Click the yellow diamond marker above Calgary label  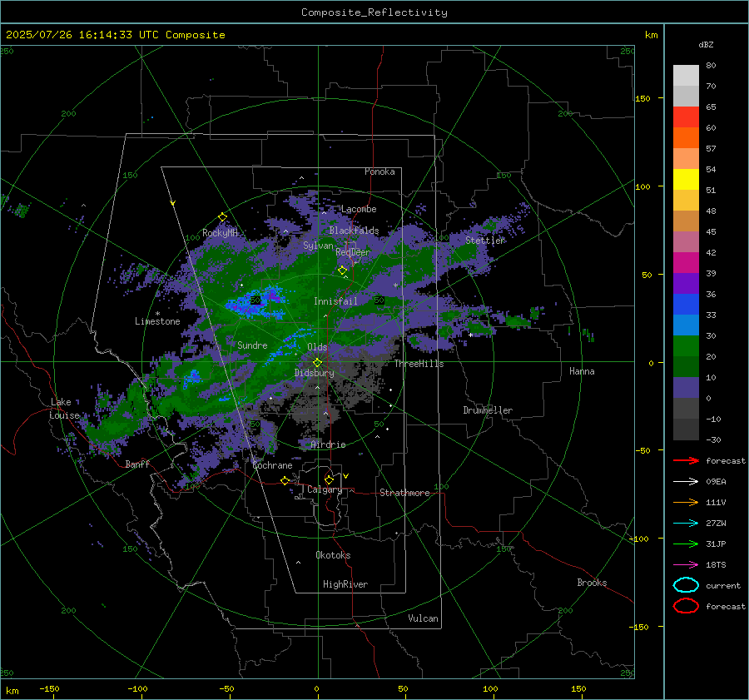coord(329,479)
